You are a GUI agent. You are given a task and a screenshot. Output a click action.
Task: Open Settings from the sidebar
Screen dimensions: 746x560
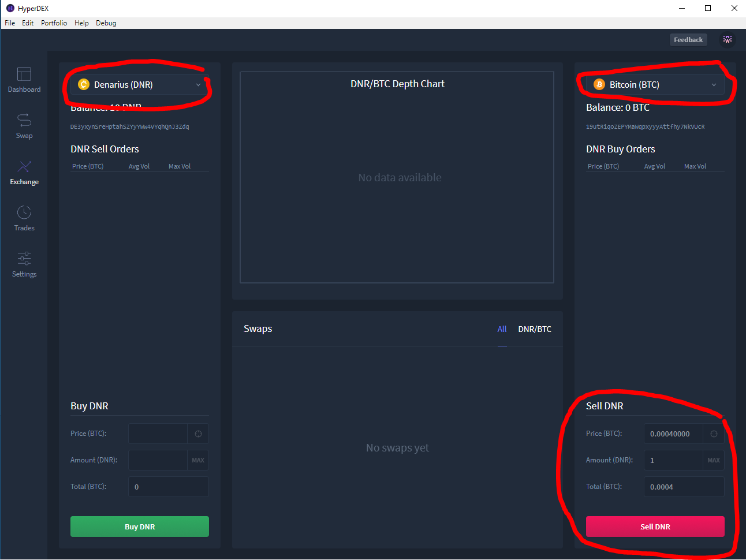coord(24,264)
